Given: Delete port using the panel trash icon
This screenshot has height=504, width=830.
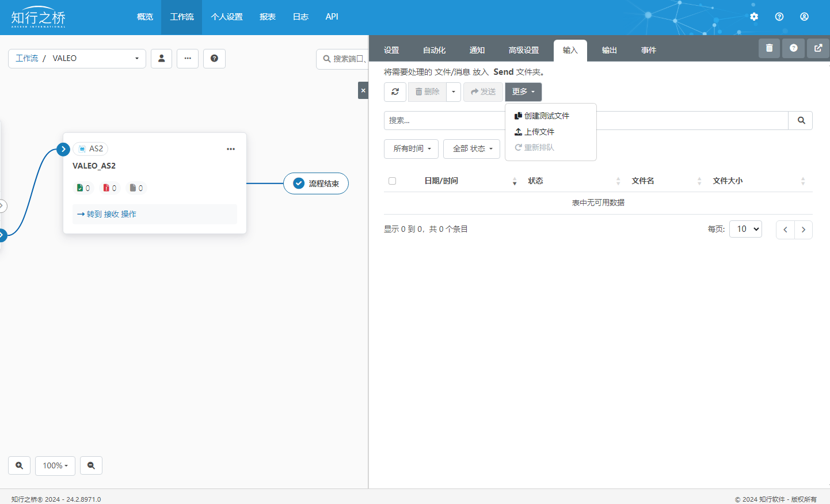Looking at the screenshot, I should pos(769,48).
